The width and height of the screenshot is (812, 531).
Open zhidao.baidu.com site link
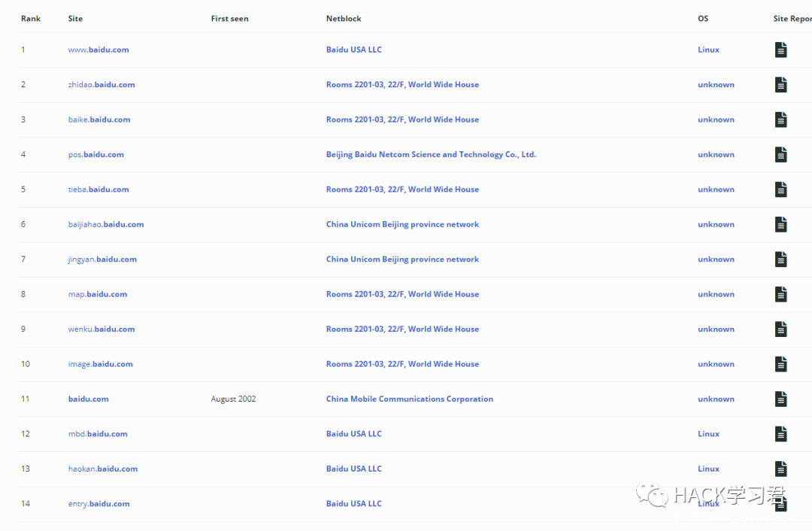101,84
